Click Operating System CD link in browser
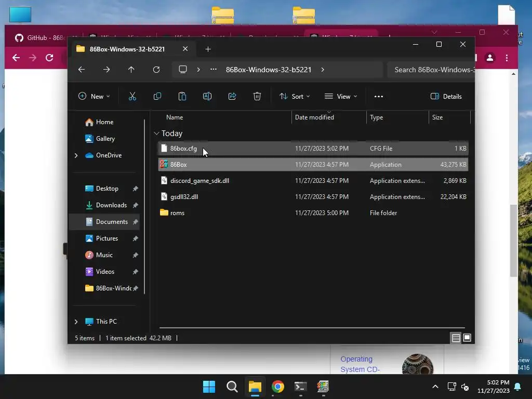Image resolution: width=532 pixels, height=399 pixels. pyautogui.click(x=360, y=364)
